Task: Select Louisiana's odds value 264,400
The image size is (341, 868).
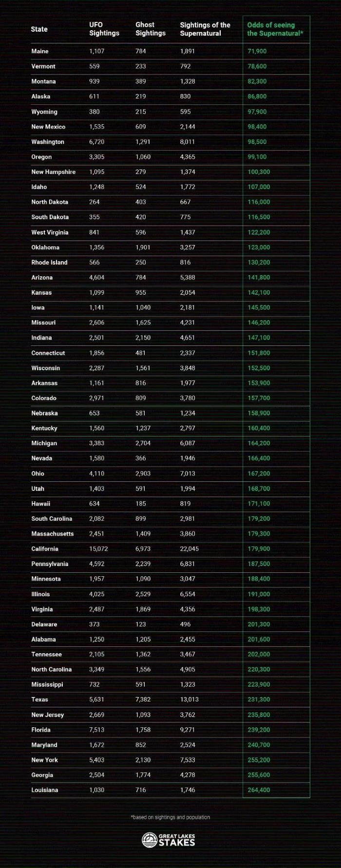Action: point(259,790)
